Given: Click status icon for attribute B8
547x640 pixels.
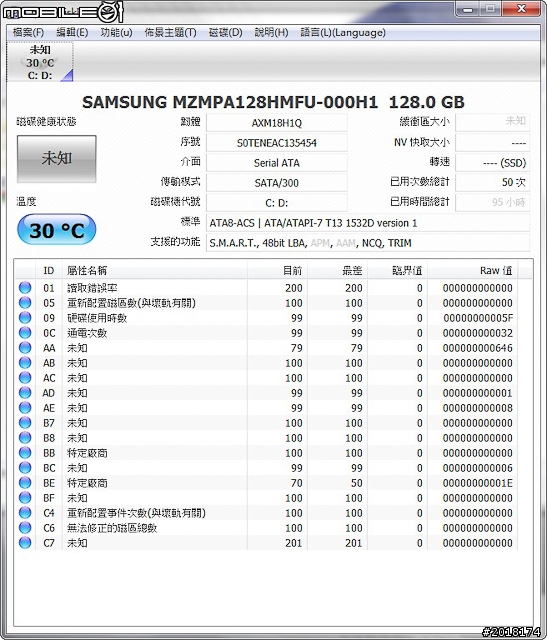Looking at the screenshot, I should tap(25, 438).
